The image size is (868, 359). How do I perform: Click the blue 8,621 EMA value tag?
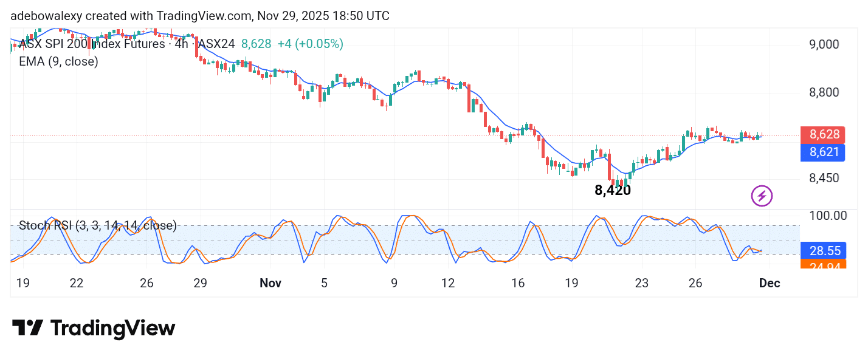click(822, 152)
